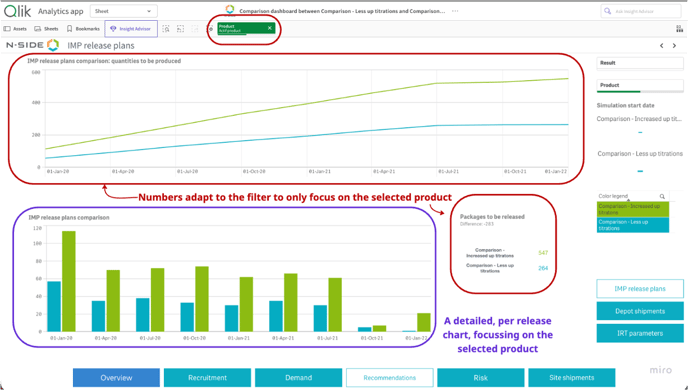Click the line chart title 'quantities to be produced'
This screenshot has height=390, width=688.
coord(104,61)
